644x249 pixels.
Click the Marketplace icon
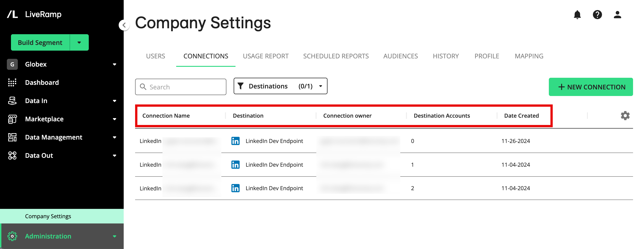12,119
